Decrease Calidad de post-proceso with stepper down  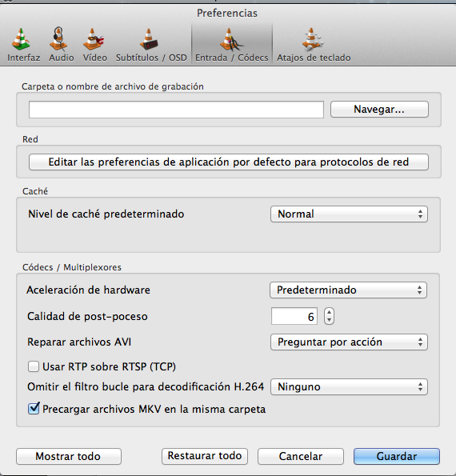click(x=329, y=320)
